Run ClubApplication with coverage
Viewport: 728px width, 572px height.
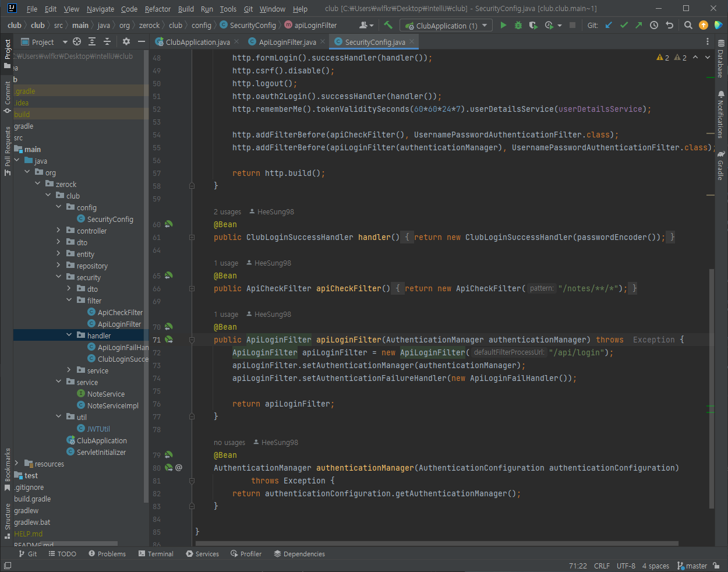pos(533,25)
